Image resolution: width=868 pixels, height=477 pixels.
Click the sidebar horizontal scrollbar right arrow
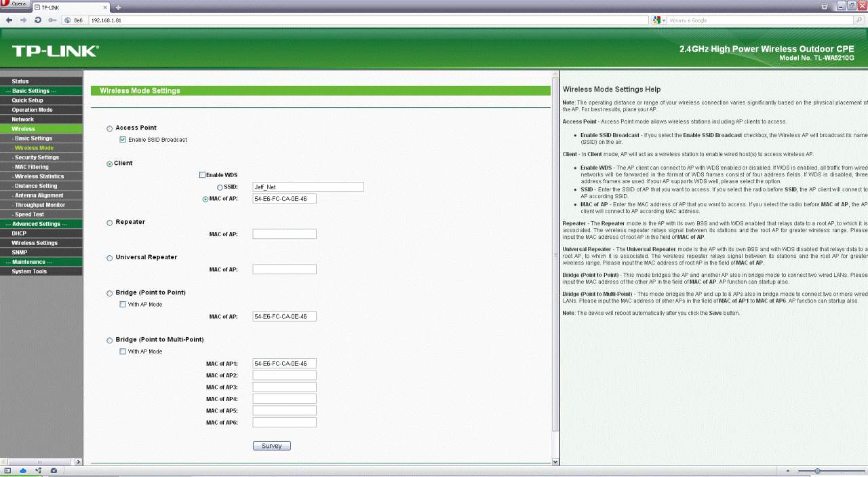pyautogui.click(x=79, y=461)
